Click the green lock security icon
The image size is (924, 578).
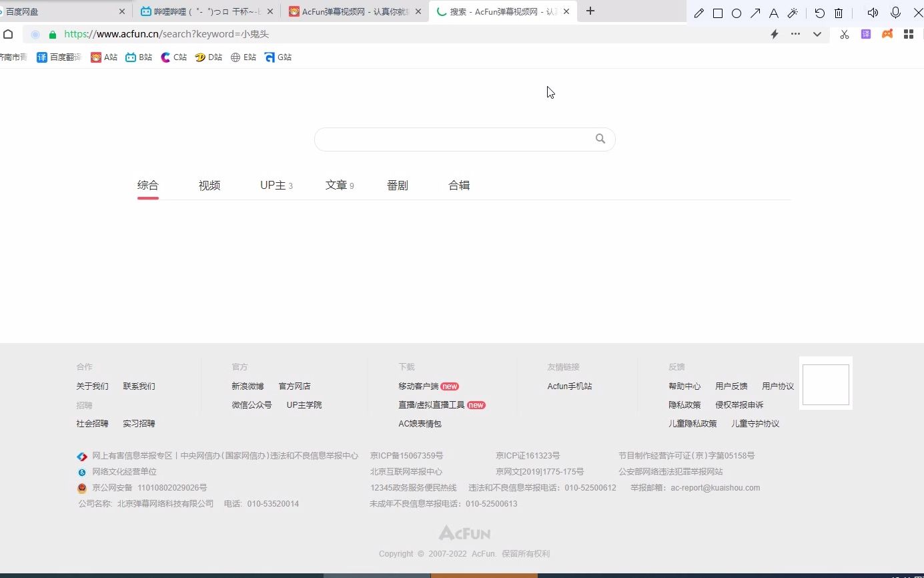[53, 35]
